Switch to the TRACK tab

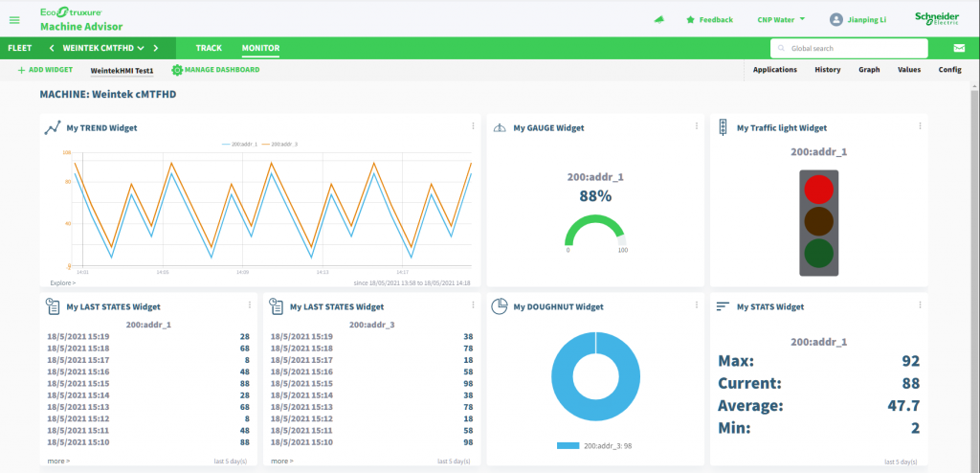coord(209,48)
